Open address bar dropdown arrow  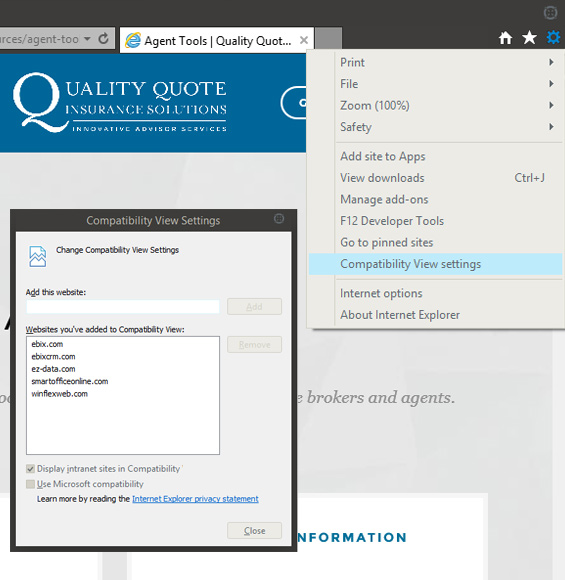click(x=87, y=38)
